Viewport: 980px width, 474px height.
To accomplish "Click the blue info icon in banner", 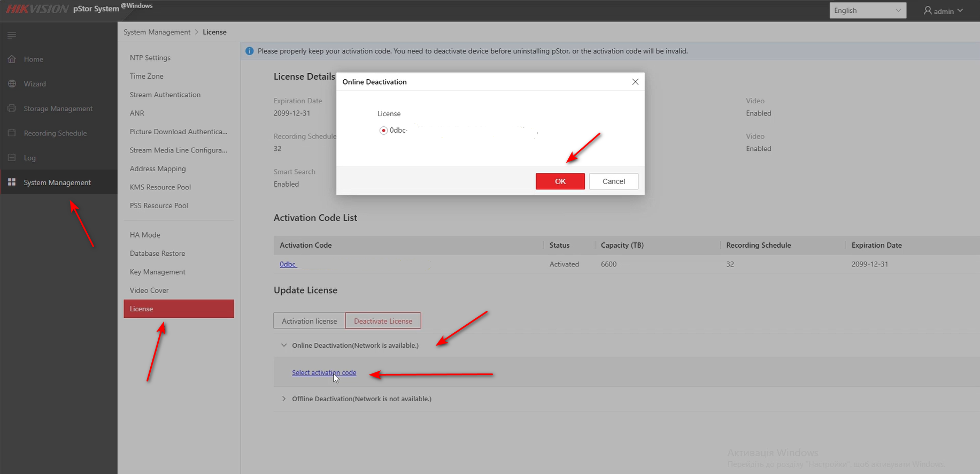I will click(x=249, y=51).
